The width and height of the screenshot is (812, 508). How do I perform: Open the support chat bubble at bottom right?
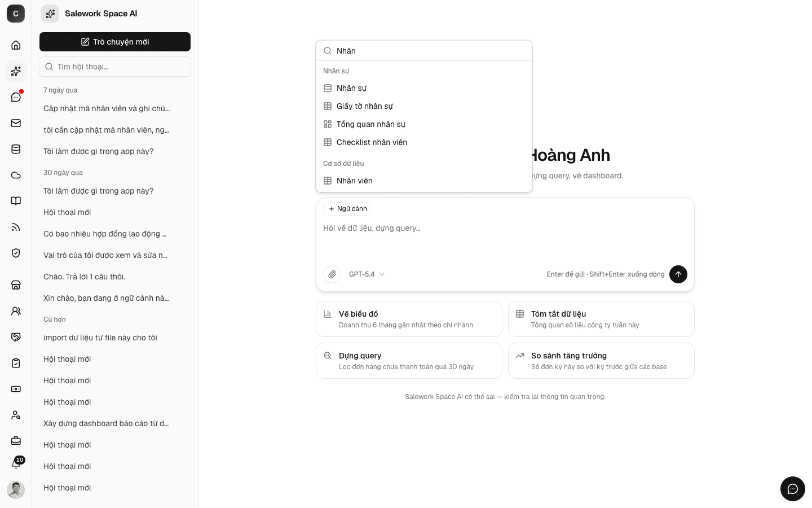[793, 489]
